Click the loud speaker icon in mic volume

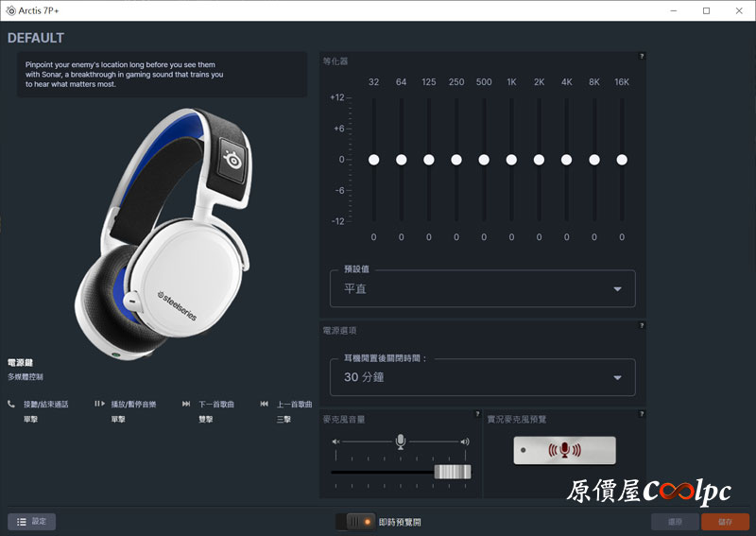pos(464,441)
